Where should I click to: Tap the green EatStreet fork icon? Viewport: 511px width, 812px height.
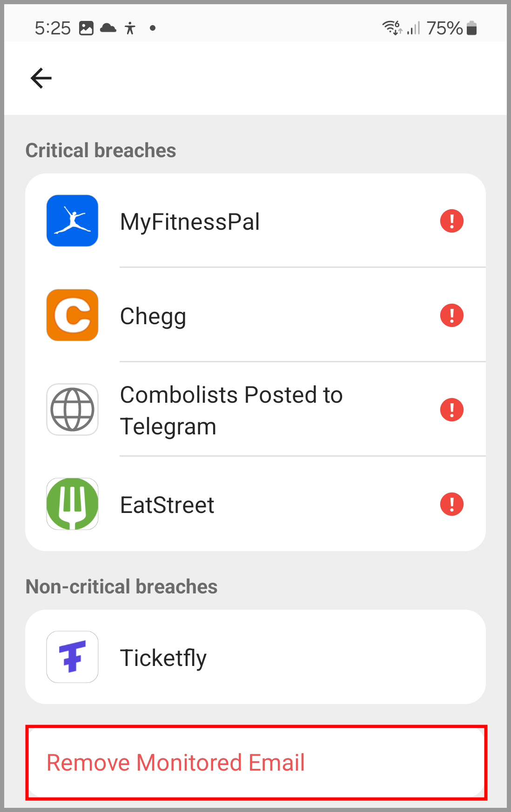[x=72, y=504]
